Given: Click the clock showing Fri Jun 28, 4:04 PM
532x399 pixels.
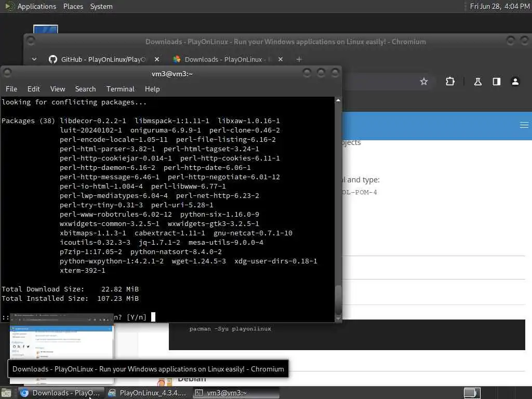Looking at the screenshot, I should pos(499,6).
